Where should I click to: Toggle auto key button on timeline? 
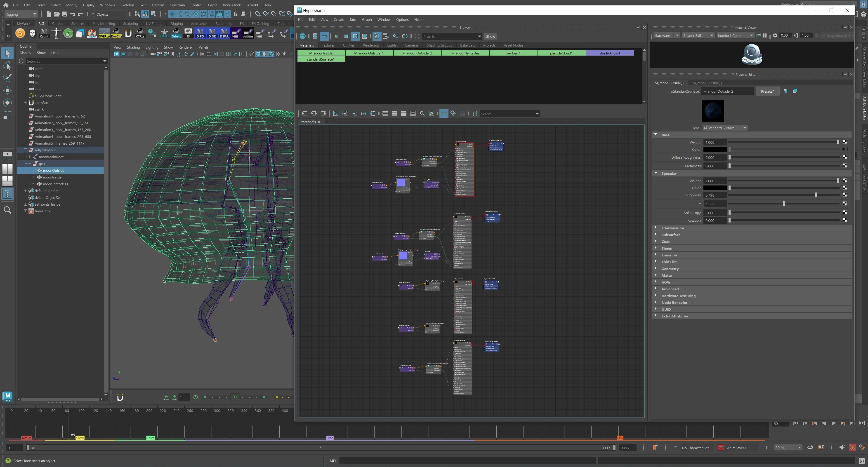point(852,448)
